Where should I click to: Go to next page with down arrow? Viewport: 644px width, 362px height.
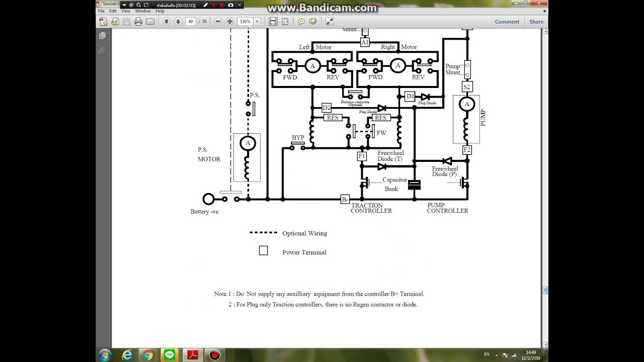tap(178, 22)
